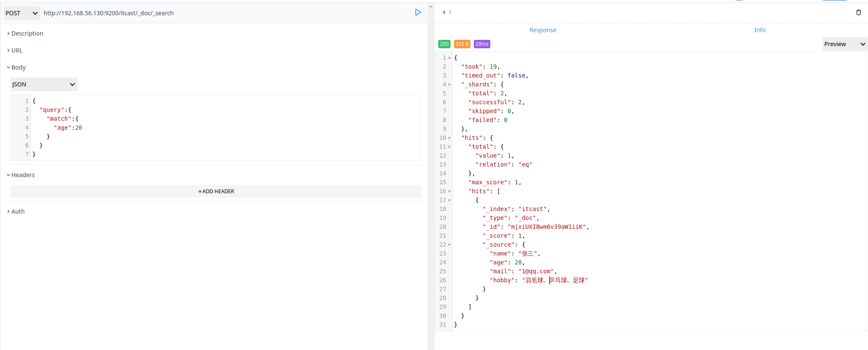Switch to the Info tab

click(x=759, y=30)
